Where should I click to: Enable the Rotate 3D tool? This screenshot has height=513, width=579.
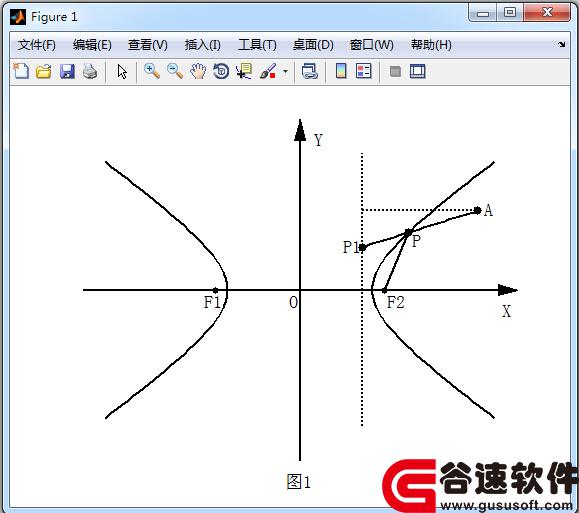(221, 71)
